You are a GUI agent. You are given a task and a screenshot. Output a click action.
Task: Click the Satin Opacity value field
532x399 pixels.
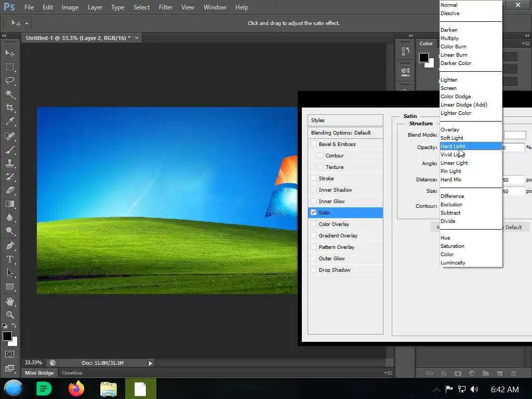tap(513, 148)
